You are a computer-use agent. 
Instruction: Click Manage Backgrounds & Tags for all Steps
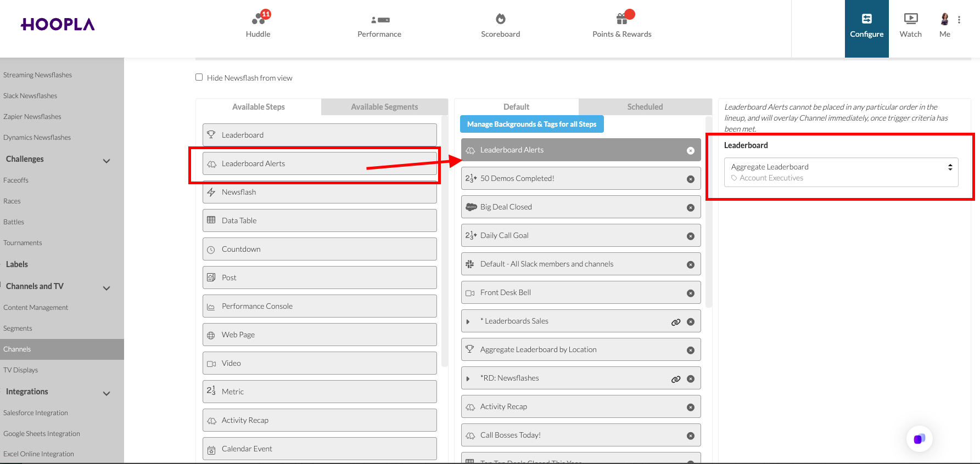(x=531, y=124)
